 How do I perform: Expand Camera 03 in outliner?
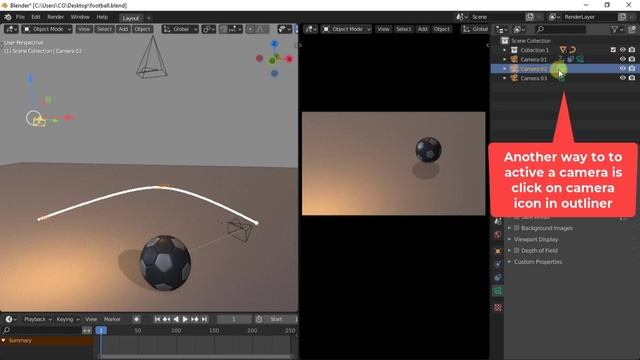tap(505, 78)
